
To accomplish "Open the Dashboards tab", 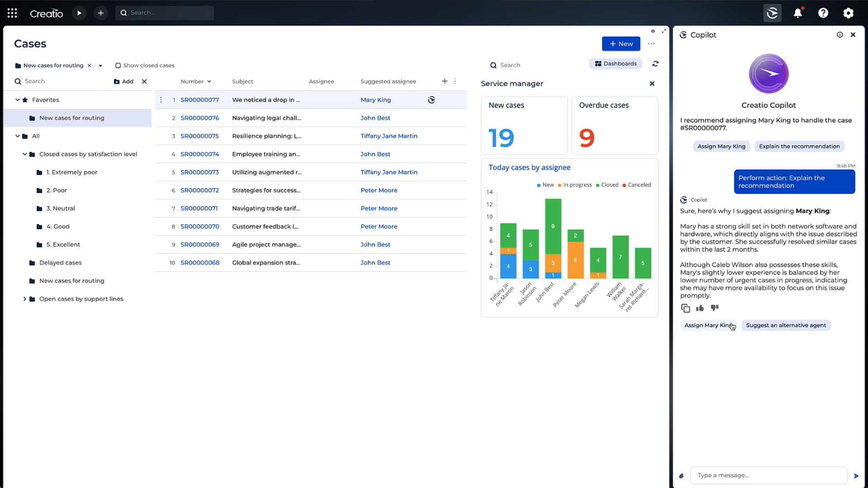I will [x=616, y=64].
